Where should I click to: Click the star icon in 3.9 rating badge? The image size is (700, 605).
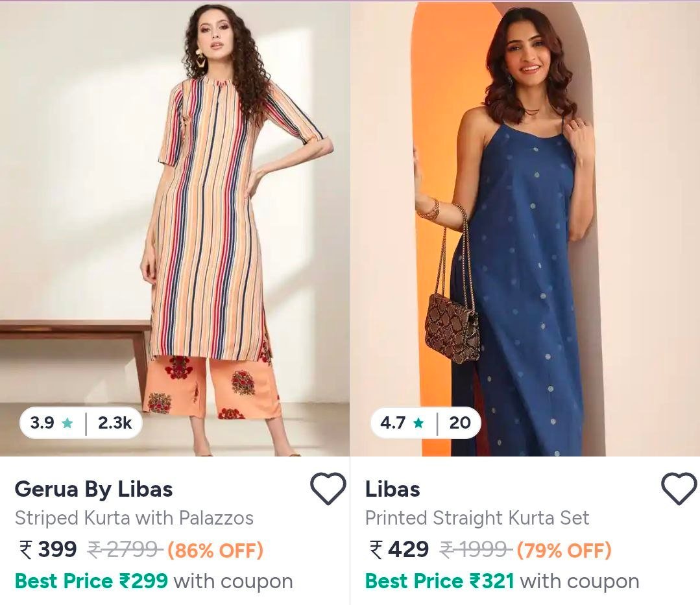click(x=67, y=422)
